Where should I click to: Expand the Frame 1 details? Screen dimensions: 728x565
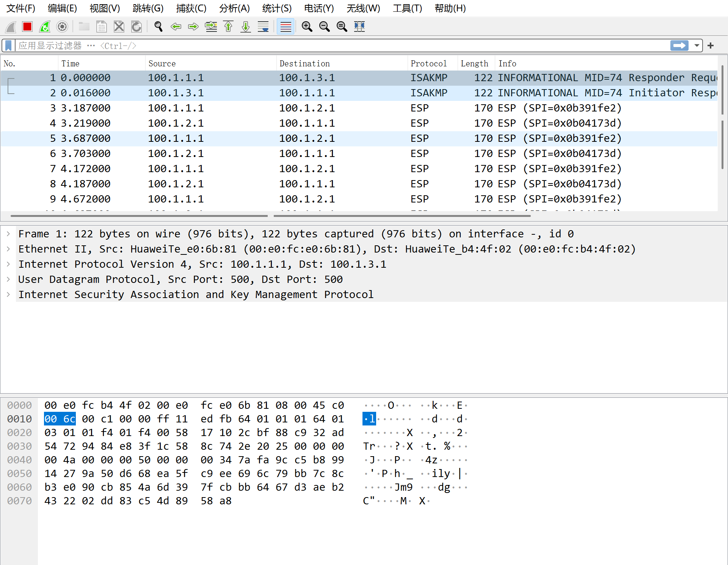coord(8,234)
